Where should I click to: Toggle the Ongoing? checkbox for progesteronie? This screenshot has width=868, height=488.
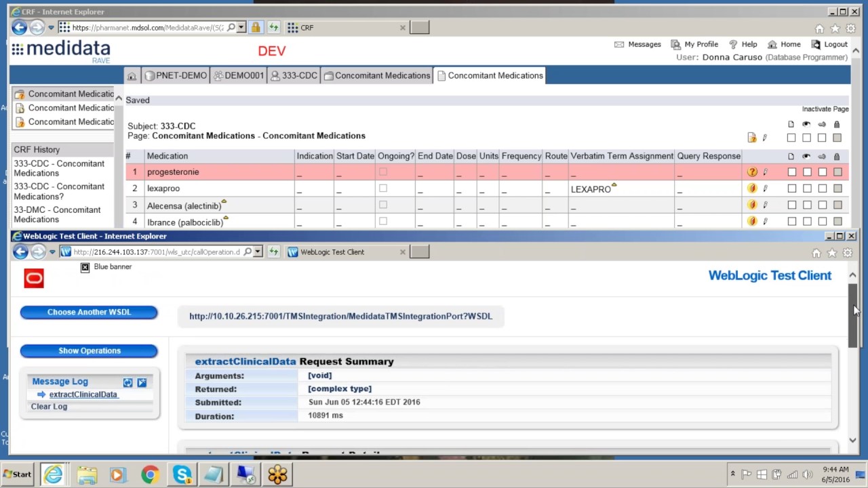383,171
